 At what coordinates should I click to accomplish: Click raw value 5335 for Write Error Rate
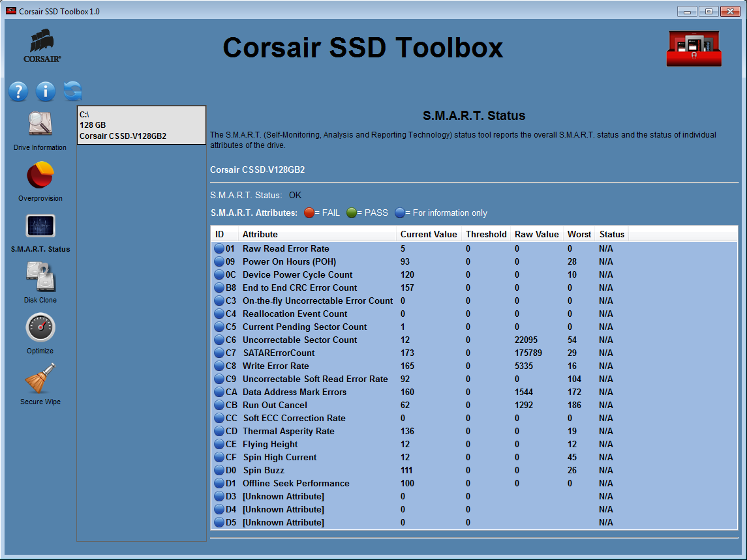coord(524,366)
